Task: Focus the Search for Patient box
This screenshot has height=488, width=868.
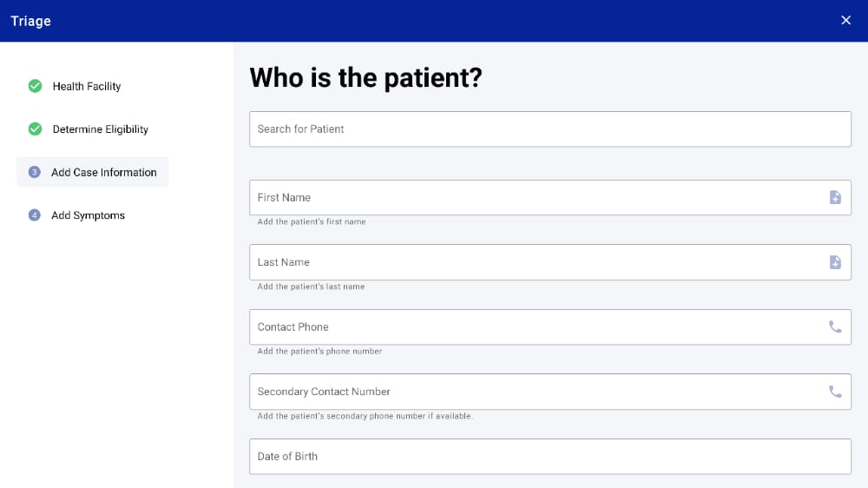Action: [x=549, y=129]
